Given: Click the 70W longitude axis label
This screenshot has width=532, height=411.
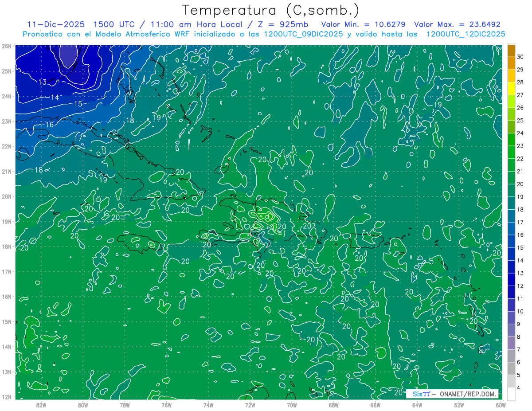Looking at the screenshot, I should (292, 405).
